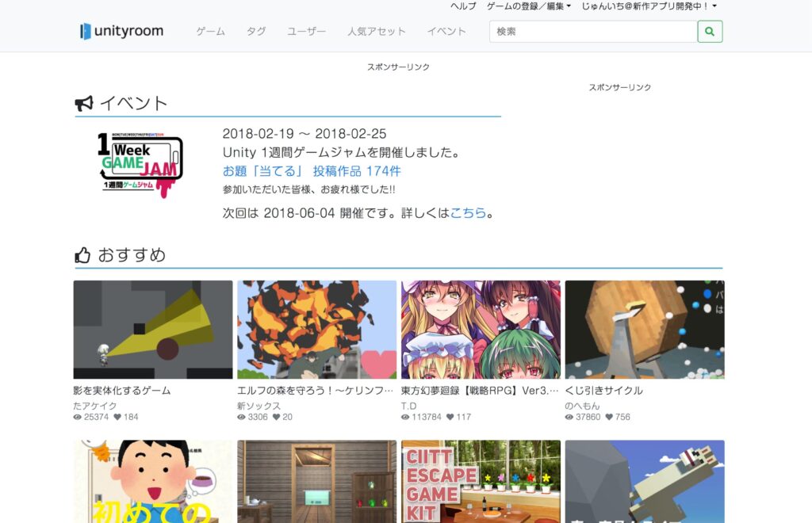This screenshot has width=812, height=523.
Task: Follow the こちら link for next event details
Action: pyautogui.click(x=469, y=212)
